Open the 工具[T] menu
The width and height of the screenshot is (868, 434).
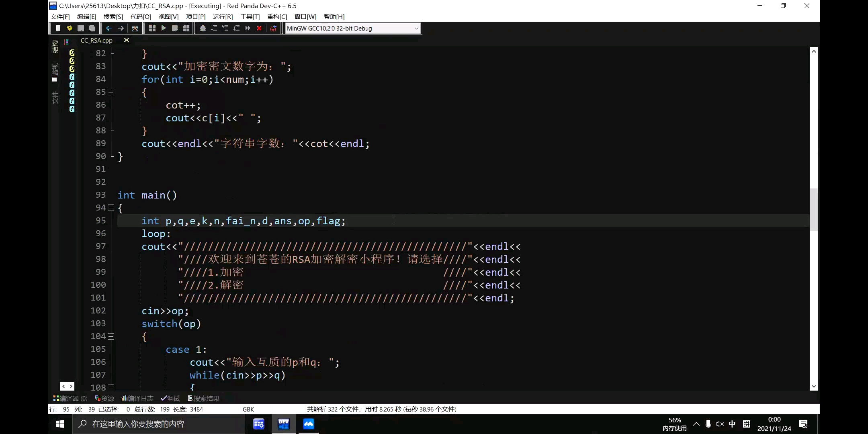point(250,16)
